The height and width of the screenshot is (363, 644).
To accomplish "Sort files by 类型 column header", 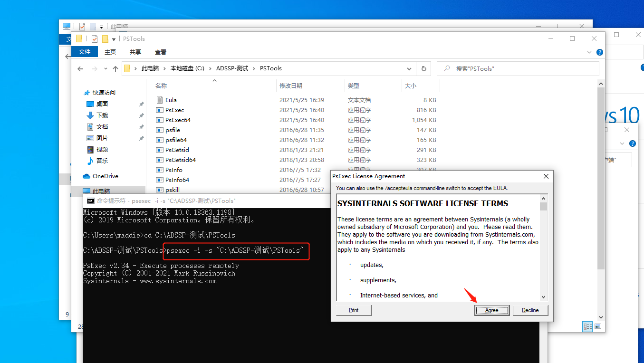I will (353, 86).
